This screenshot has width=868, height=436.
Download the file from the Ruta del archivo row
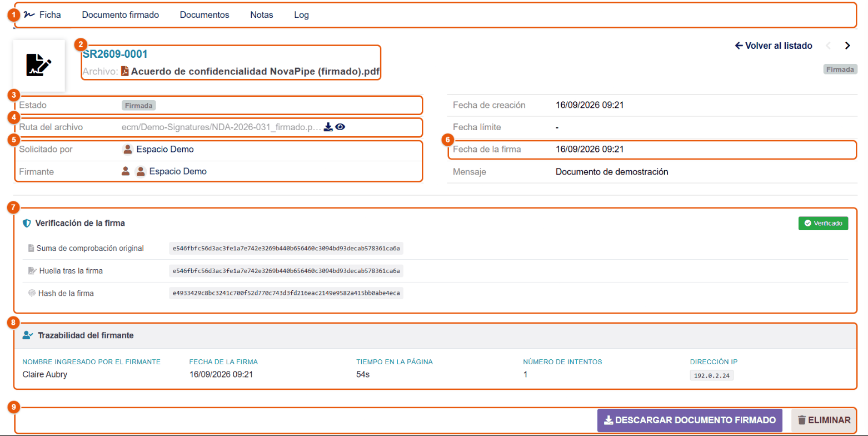pyautogui.click(x=328, y=127)
